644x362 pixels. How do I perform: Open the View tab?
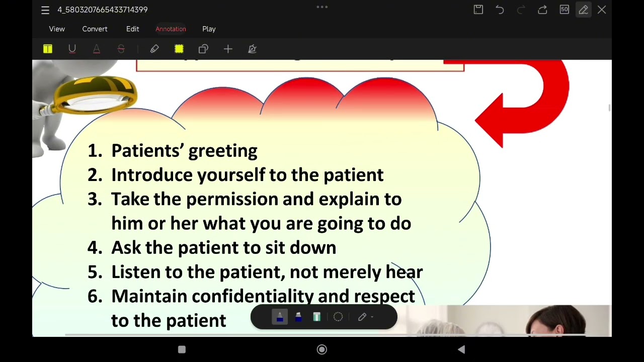tap(57, 29)
